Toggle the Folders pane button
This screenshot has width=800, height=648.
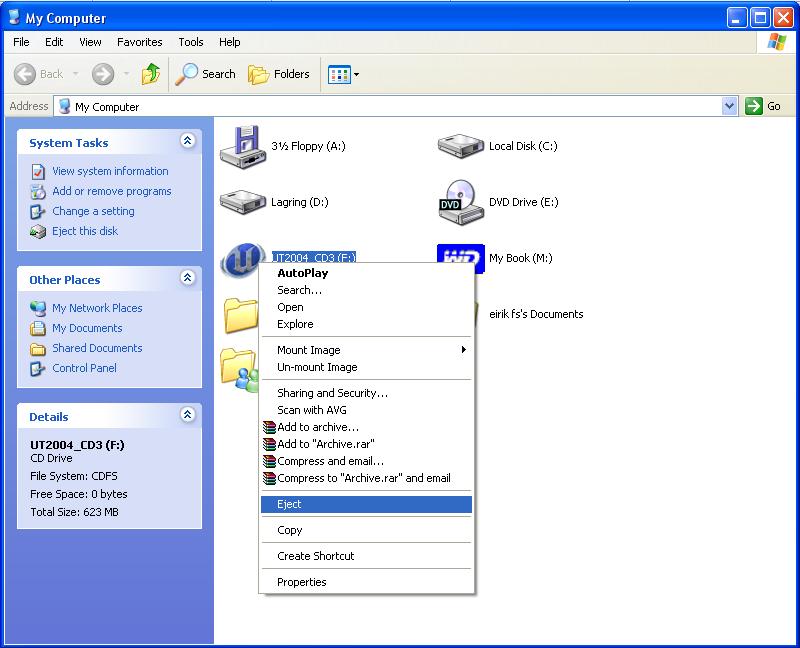[x=279, y=74]
